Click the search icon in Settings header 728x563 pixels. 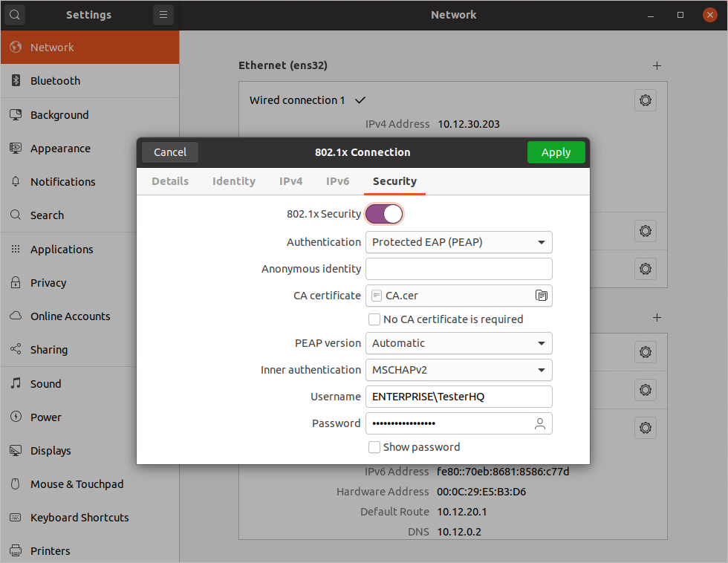click(x=15, y=15)
